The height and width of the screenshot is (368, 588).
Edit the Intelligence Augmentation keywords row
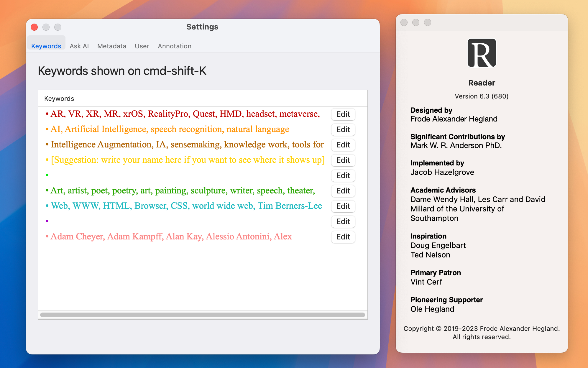343,145
